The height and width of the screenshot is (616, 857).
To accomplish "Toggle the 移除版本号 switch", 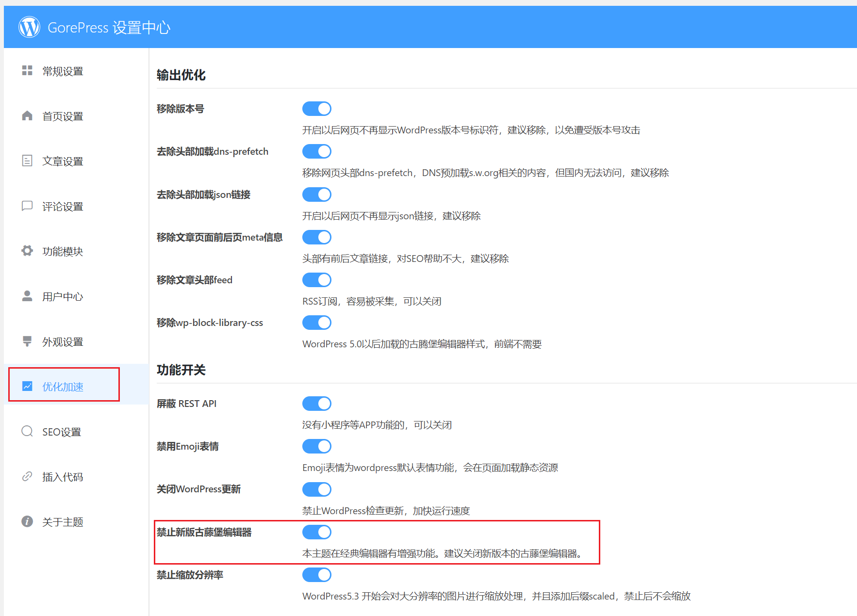I will tap(317, 109).
